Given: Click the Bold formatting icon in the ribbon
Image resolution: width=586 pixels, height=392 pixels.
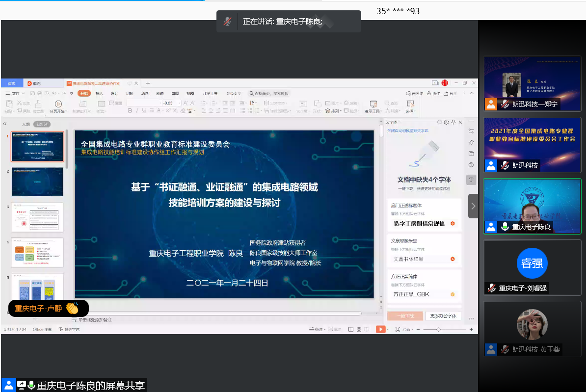Looking at the screenshot, I should (130, 111).
